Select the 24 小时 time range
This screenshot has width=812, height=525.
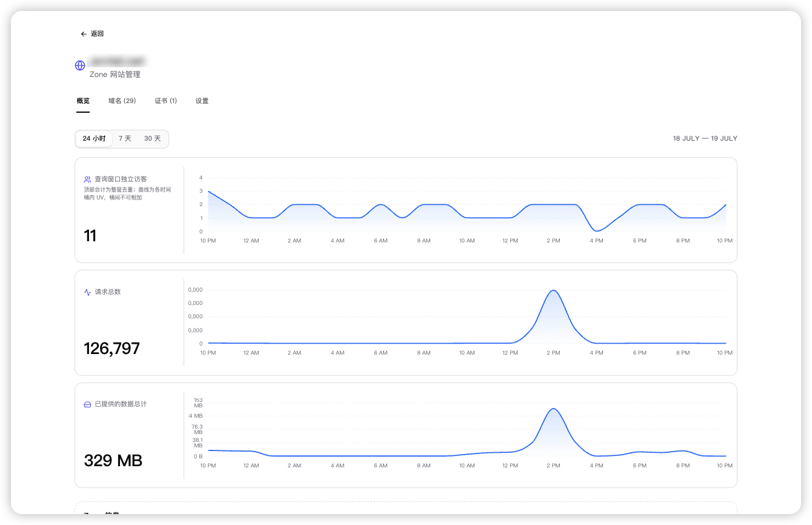point(94,139)
